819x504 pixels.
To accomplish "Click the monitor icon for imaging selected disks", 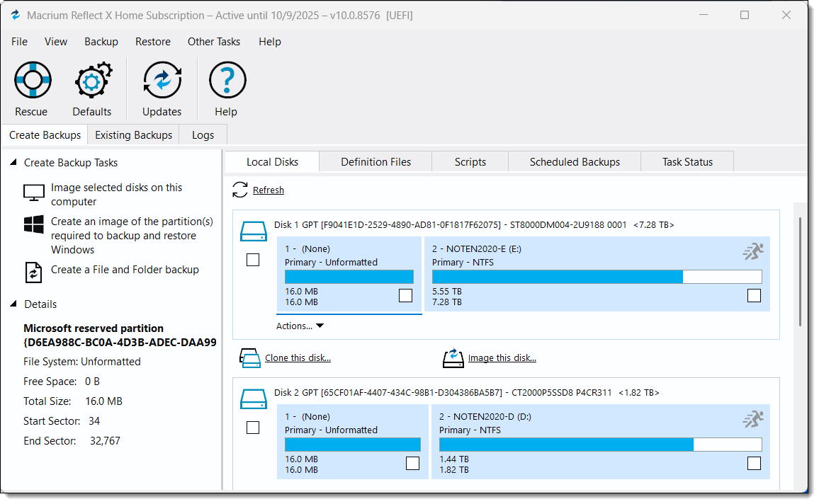I will coord(34,193).
